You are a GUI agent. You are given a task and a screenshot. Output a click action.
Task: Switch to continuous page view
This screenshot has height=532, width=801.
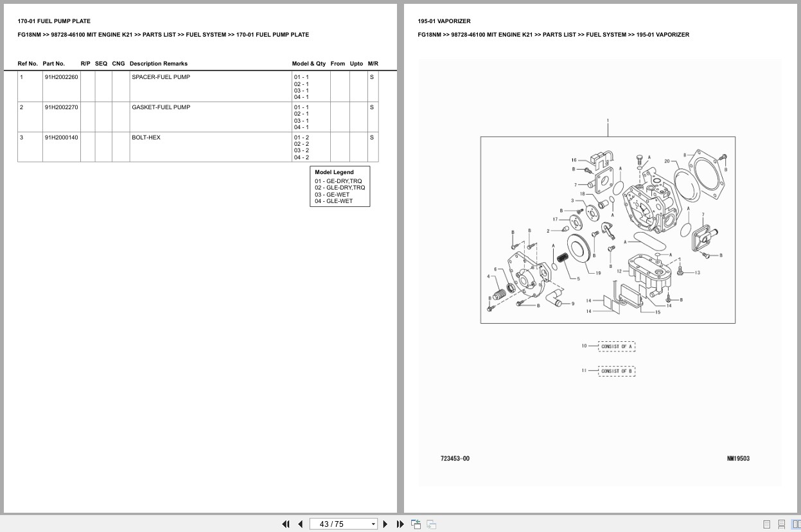(781, 524)
